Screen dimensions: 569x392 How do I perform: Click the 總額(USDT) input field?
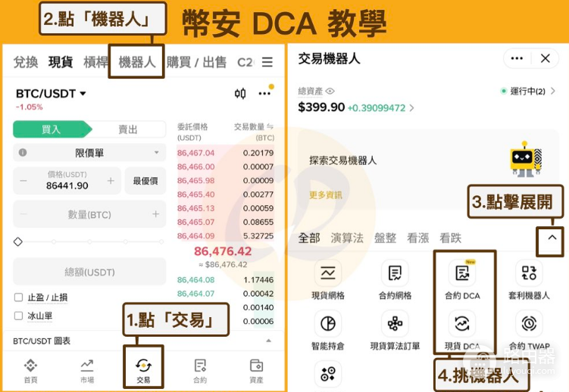pyautogui.click(x=89, y=272)
